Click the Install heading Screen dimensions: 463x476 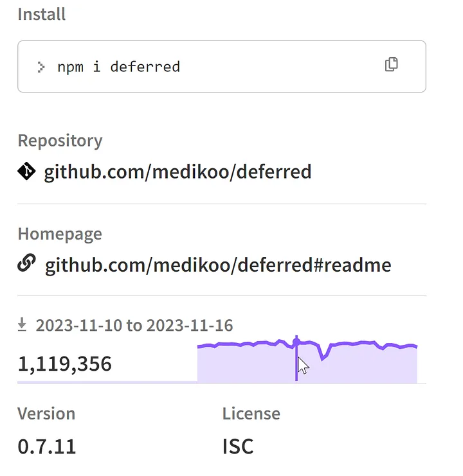42,14
